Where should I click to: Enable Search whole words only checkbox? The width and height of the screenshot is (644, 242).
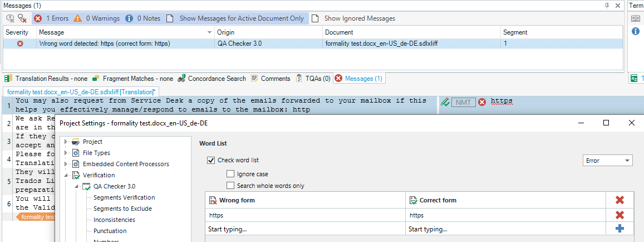coord(230,186)
